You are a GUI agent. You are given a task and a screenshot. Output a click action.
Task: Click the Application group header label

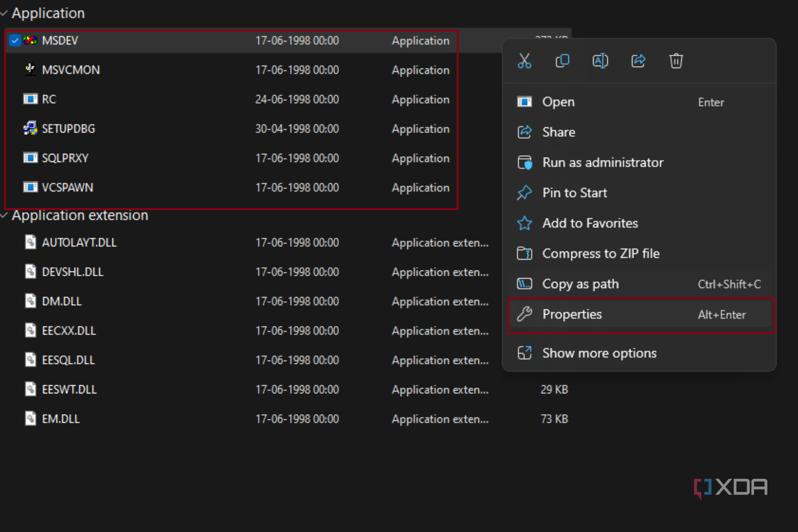pos(48,13)
